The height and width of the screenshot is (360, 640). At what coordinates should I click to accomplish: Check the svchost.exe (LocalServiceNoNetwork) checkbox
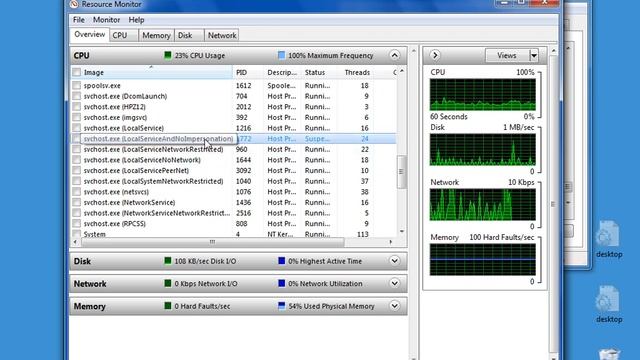[76, 160]
